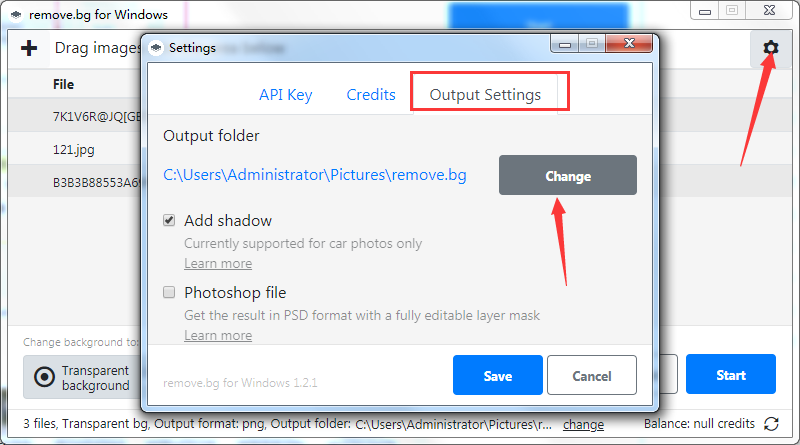Viewport: 800px width, 445px height.
Task: Cancel the settings dialog
Action: (592, 376)
